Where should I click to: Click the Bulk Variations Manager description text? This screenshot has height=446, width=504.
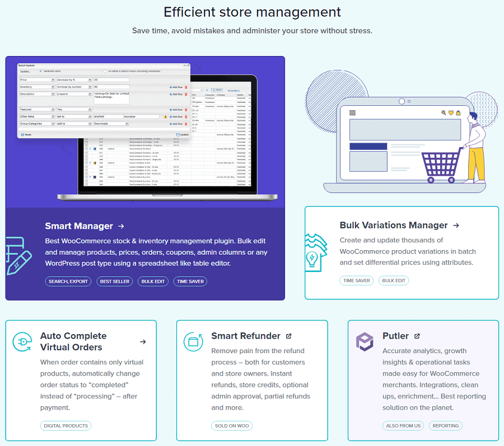coord(408,251)
